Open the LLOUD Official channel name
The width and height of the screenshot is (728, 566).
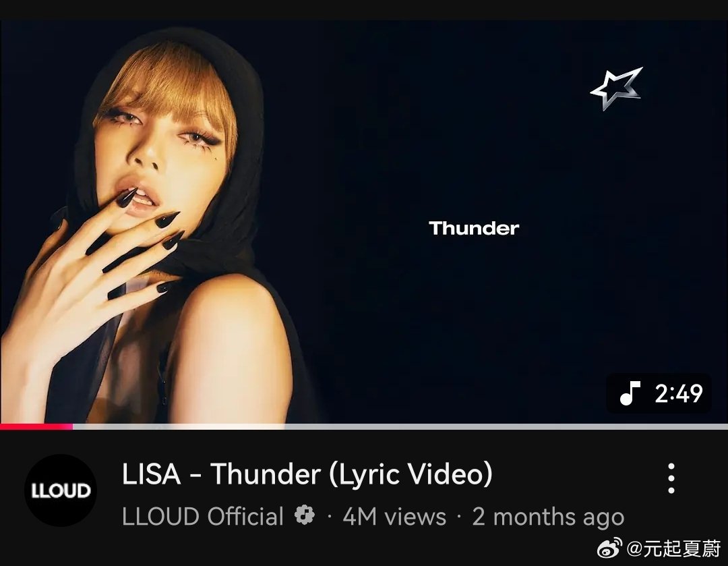pyautogui.click(x=203, y=516)
